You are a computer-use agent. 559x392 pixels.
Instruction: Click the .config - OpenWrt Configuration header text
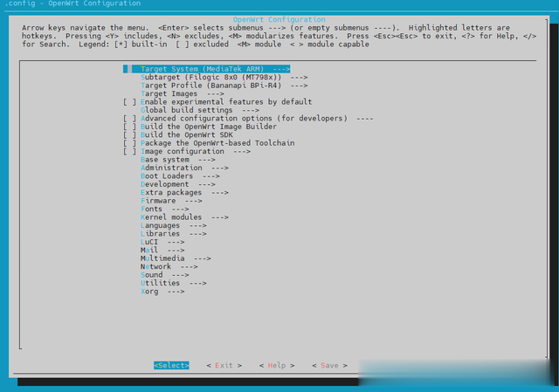click(x=72, y=3)
